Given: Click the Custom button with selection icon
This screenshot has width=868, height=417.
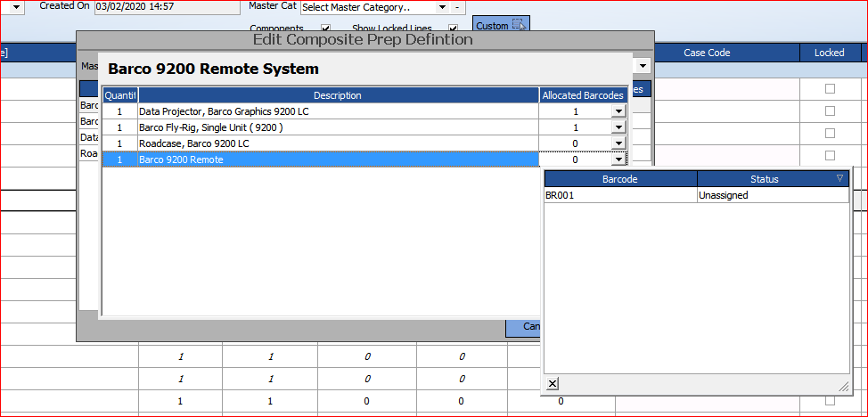Looking at the screenshot, I should 501,25.
